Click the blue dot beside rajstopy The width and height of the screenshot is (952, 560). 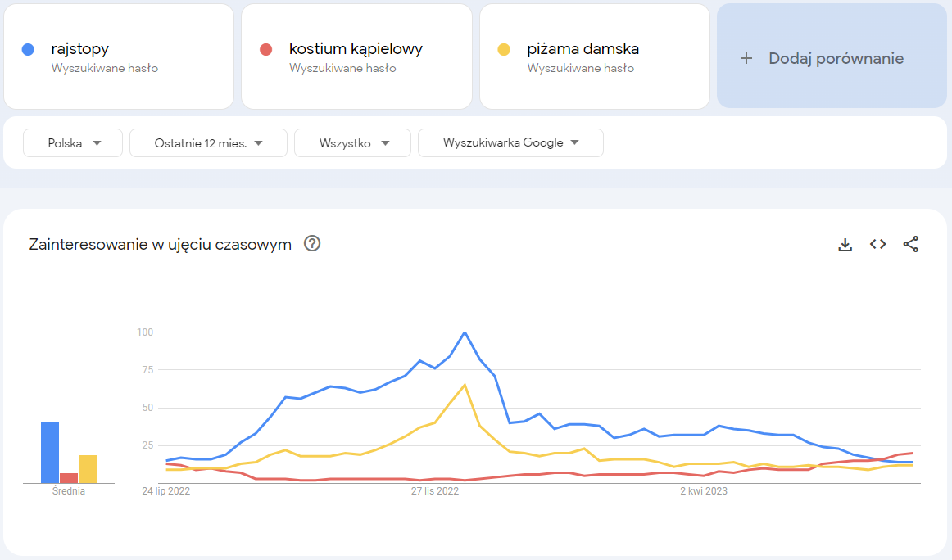click(28, 49)
